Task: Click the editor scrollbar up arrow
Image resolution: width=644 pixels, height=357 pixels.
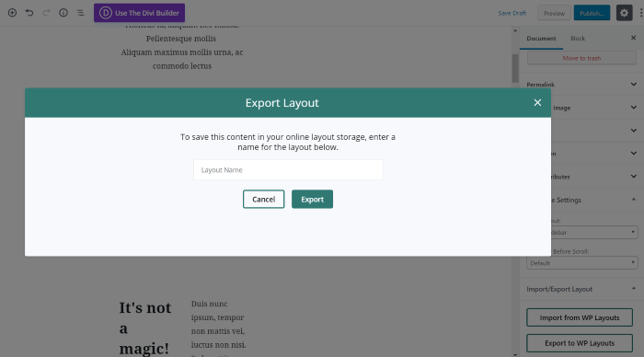Action: (515, 30)
